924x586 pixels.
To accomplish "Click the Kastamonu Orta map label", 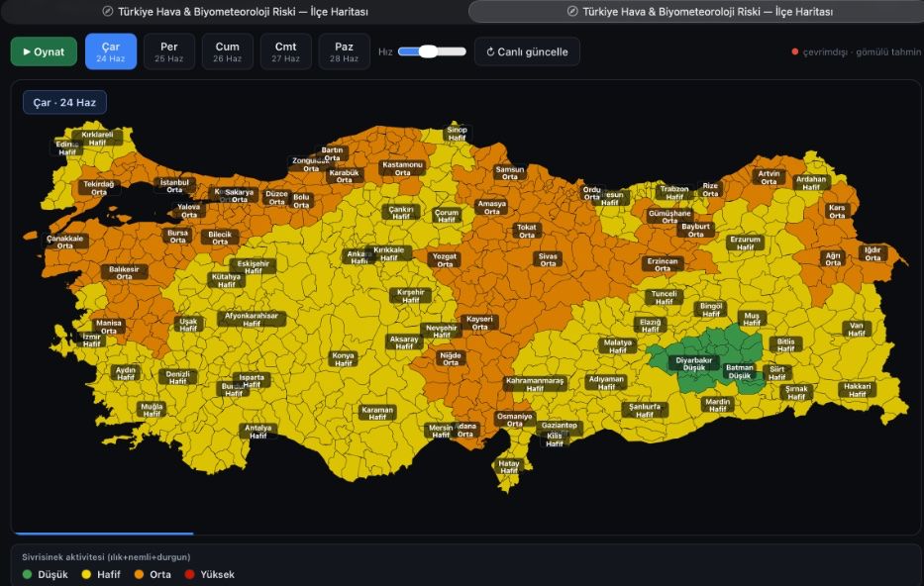I will (402, 168).
